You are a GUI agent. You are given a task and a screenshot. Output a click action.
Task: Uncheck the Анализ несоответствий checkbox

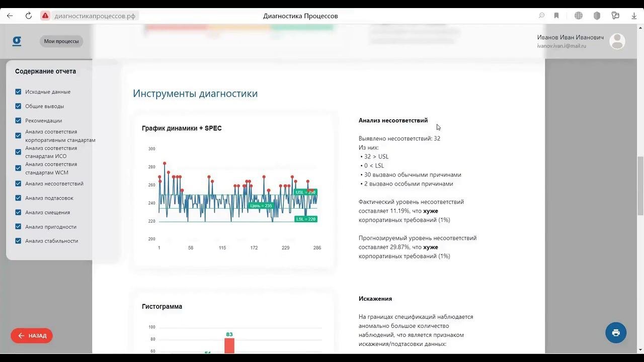pyautogui.click(x=18, y=184)
